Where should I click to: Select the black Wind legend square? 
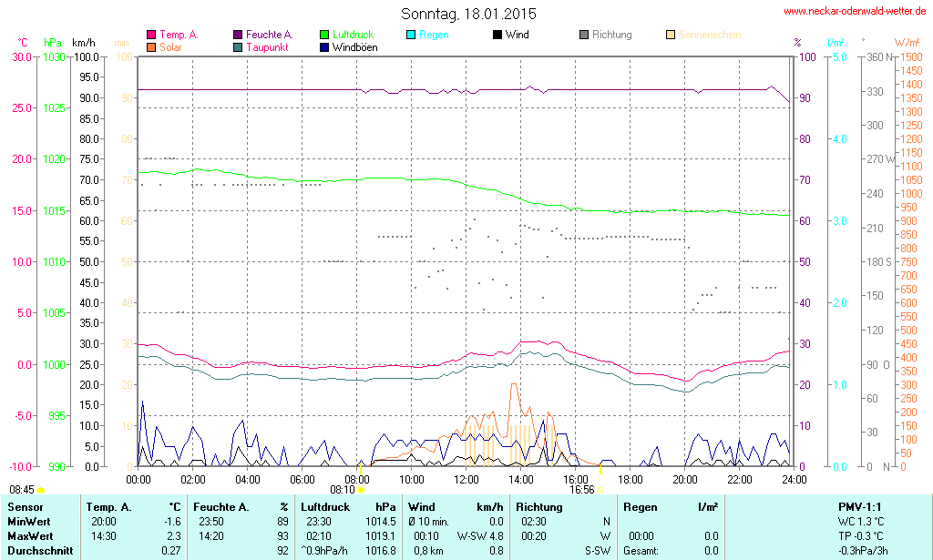497,35
